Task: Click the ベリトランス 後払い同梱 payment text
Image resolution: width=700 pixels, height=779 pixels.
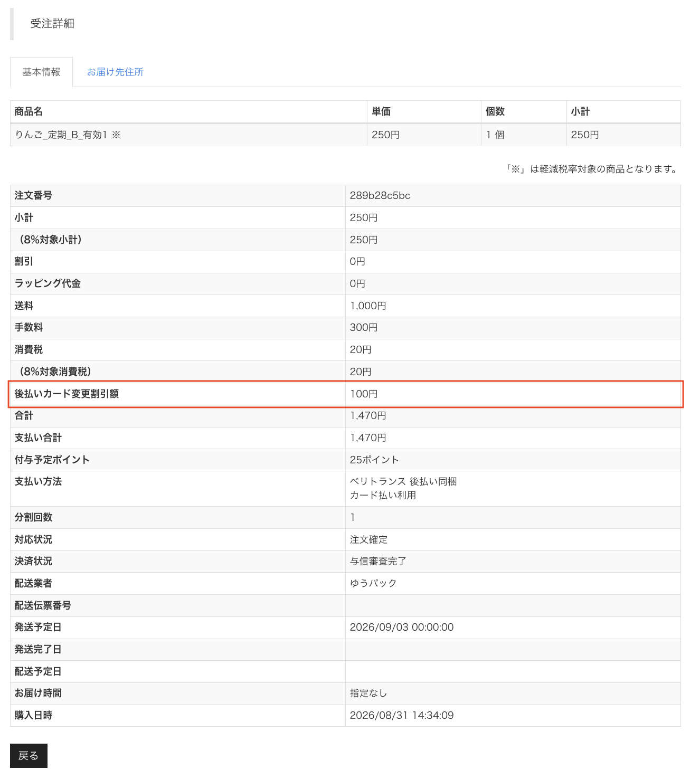Action: (x=403, y=482)
